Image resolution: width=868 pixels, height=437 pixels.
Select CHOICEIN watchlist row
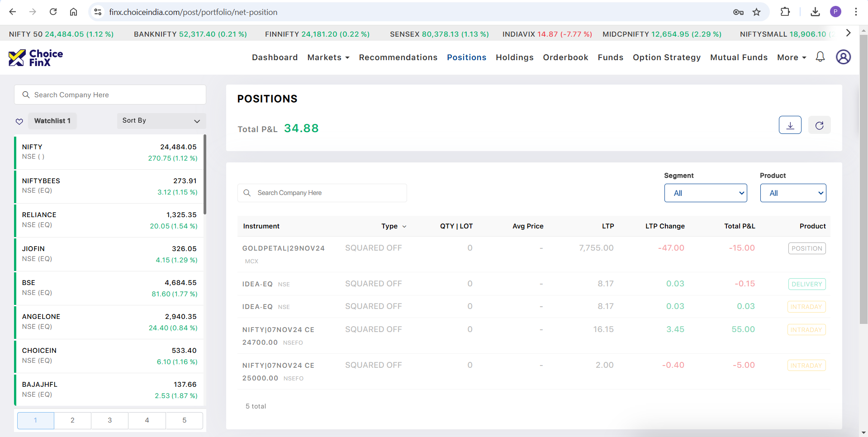[109, 356]
